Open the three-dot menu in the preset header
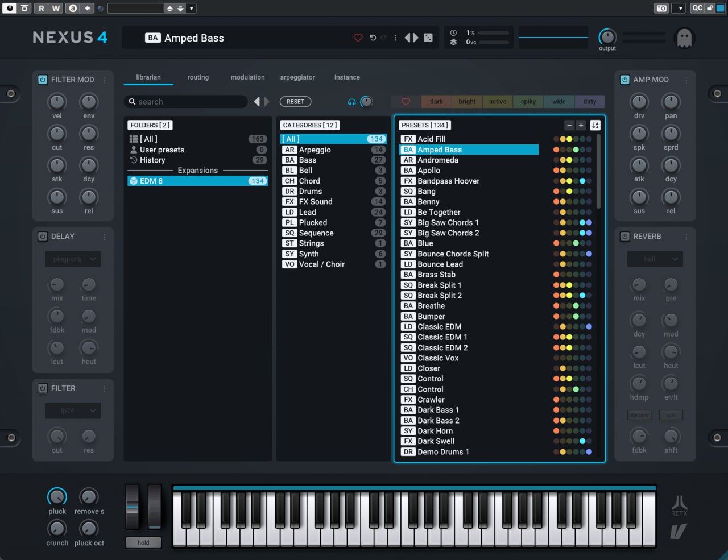Viewport: 728px width, 560px height. [x=395, y=38]
